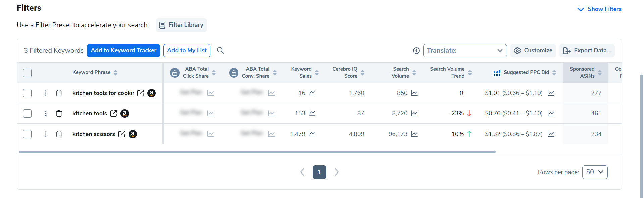
Task: Click the kitchen tools keyword text
Action: (x=90, y=113)
